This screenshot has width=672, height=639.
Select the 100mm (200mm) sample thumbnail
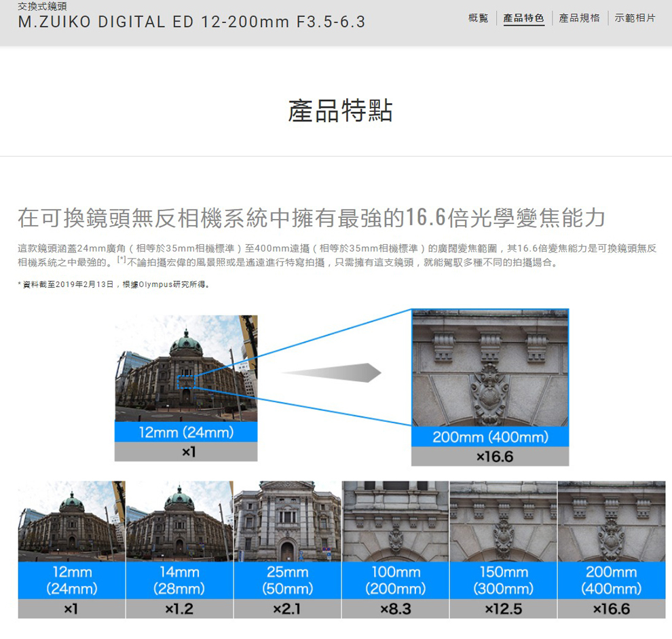point(395,521)
